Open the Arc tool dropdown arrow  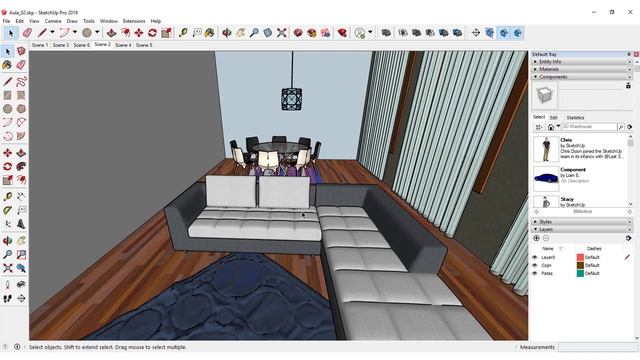pos(75,32)
